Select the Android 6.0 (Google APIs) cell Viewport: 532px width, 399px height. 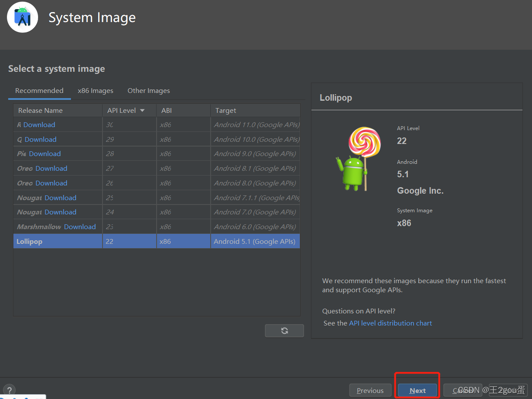(x=255, y=227)
